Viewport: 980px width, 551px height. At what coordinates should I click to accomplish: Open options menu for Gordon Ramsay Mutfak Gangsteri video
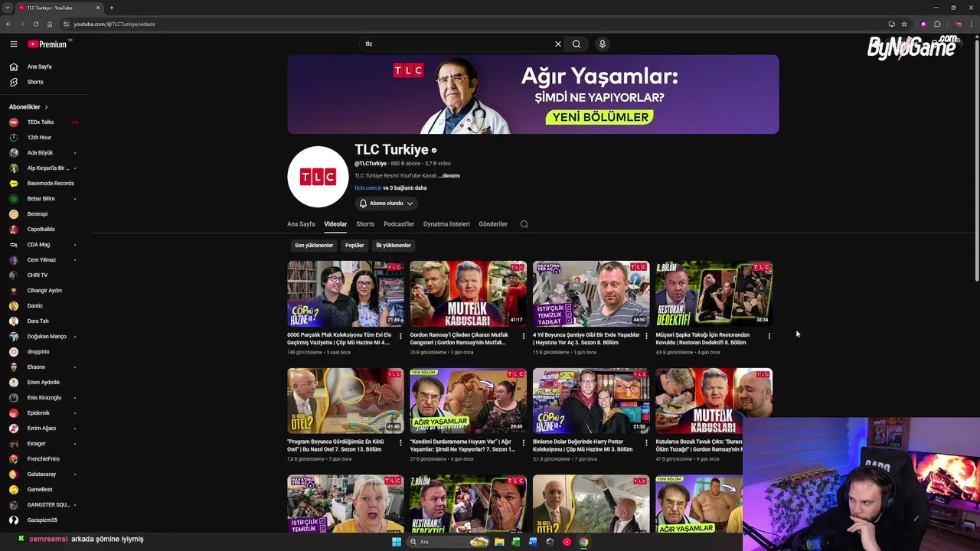click(x=524, y=336)
